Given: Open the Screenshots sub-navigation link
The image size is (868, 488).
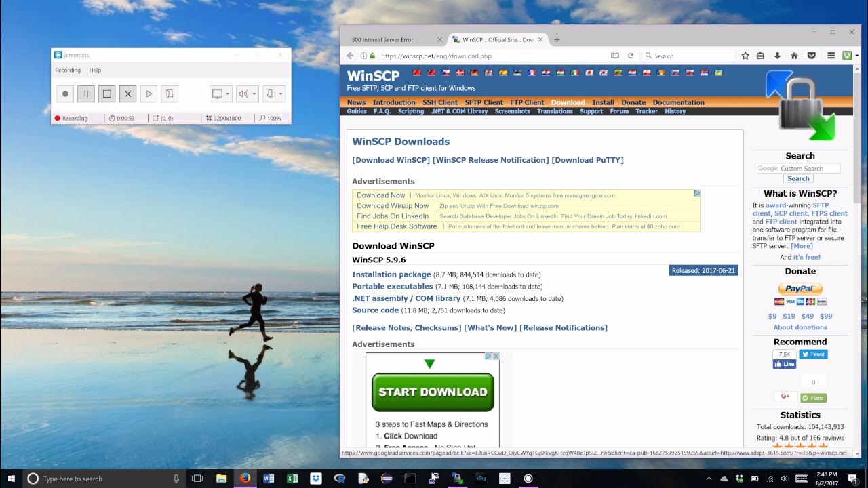Looking at the screenshot, I should coord(512,111).
